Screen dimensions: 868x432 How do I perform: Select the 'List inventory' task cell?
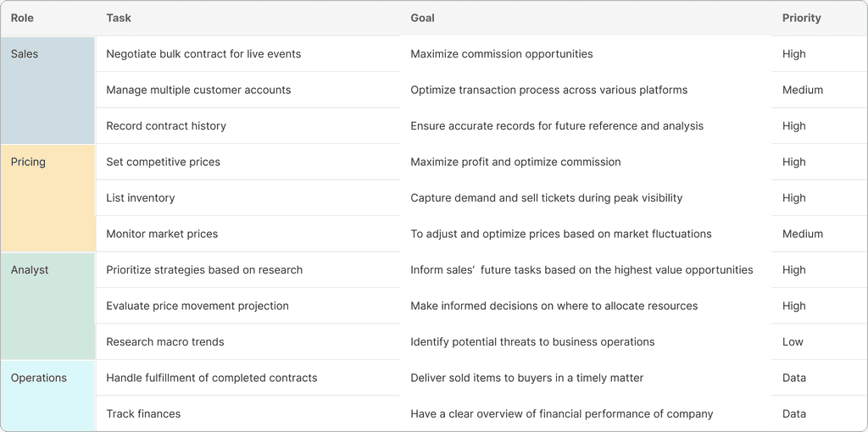[x=248, y=198]
